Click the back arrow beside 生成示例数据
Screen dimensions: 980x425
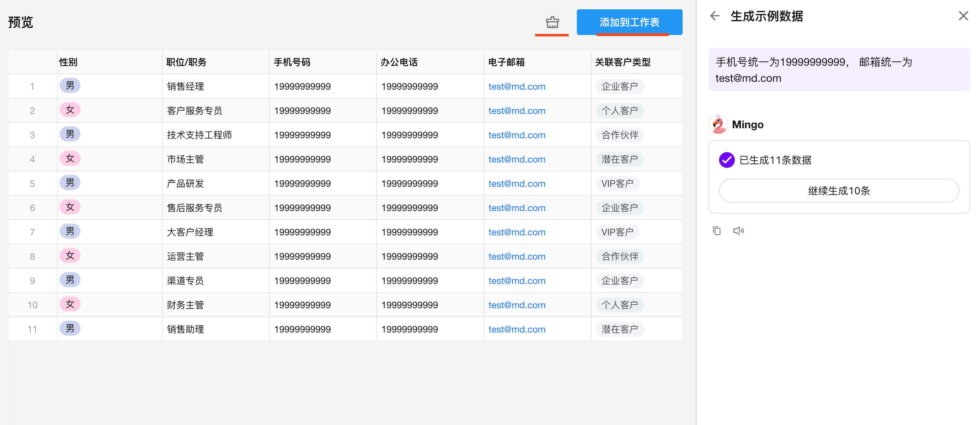click(x=715, y=16)
